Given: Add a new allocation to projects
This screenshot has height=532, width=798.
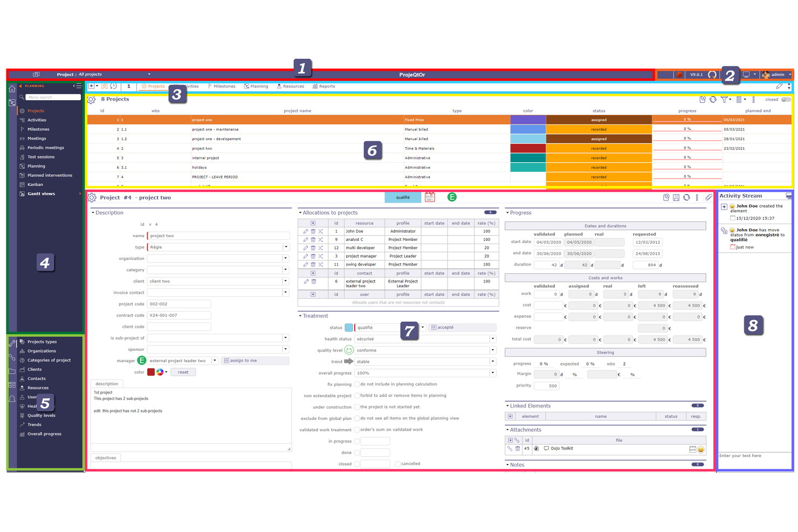Looking at the screenshot, I should [313, 223].
